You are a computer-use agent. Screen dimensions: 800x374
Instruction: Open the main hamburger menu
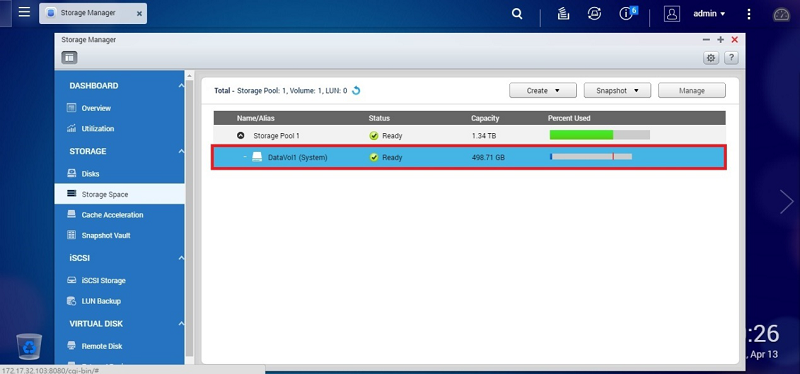(24, 12)
